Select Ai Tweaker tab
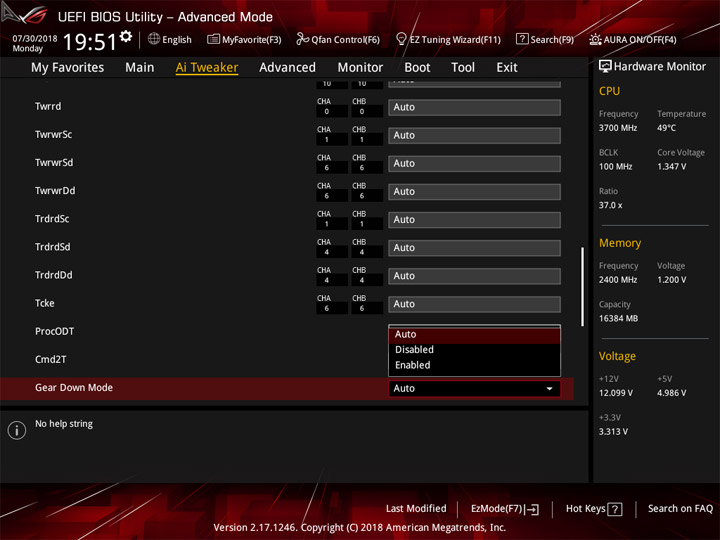The width and height of the screenshot is (720, 540). (x=207, y=68)
